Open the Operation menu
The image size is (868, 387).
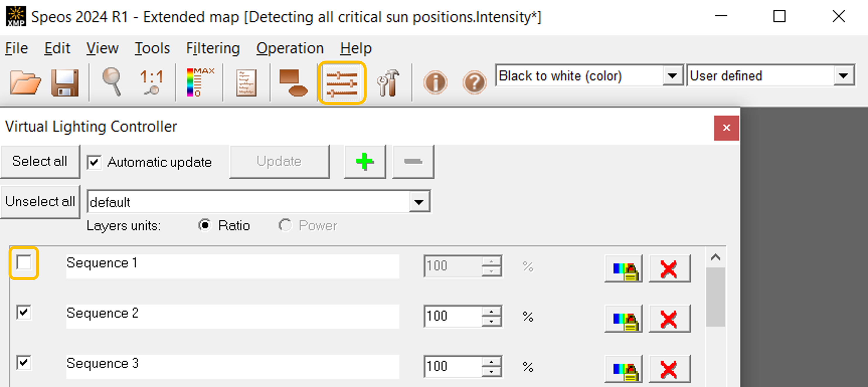290,48
